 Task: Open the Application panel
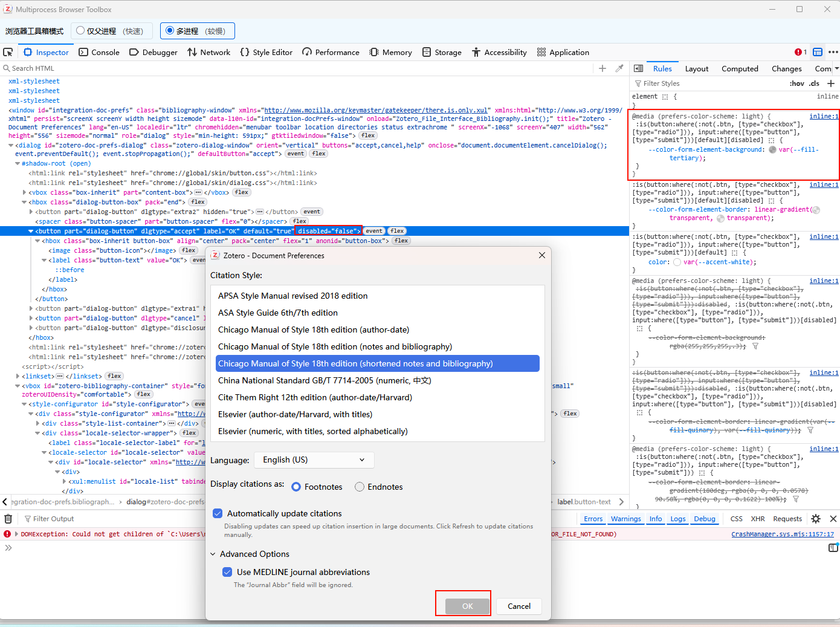pyautogui.click(x=563, y=53)
